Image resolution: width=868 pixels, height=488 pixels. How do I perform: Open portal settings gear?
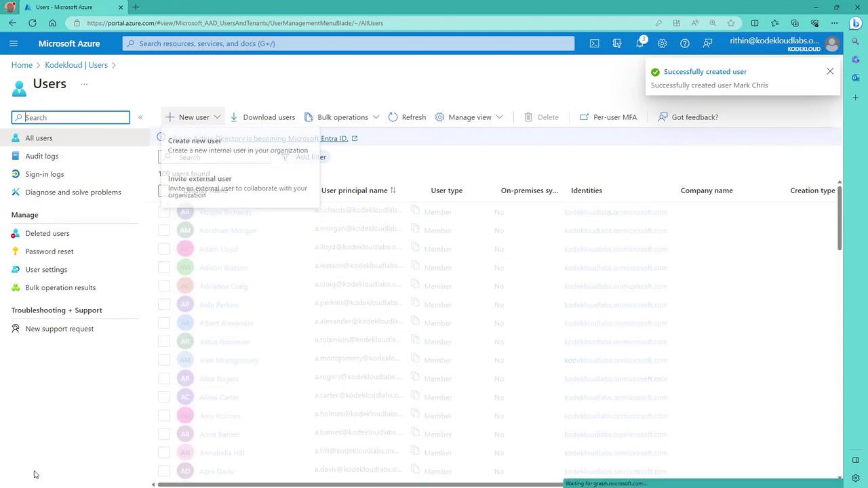click(662, 43)
